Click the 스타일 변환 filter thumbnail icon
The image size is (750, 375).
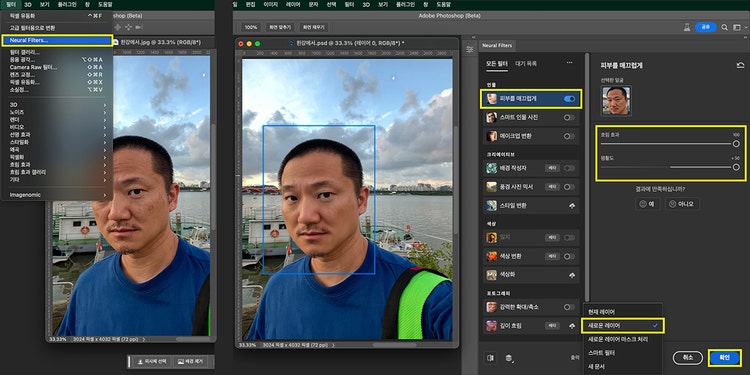click(x=491, y=206)
